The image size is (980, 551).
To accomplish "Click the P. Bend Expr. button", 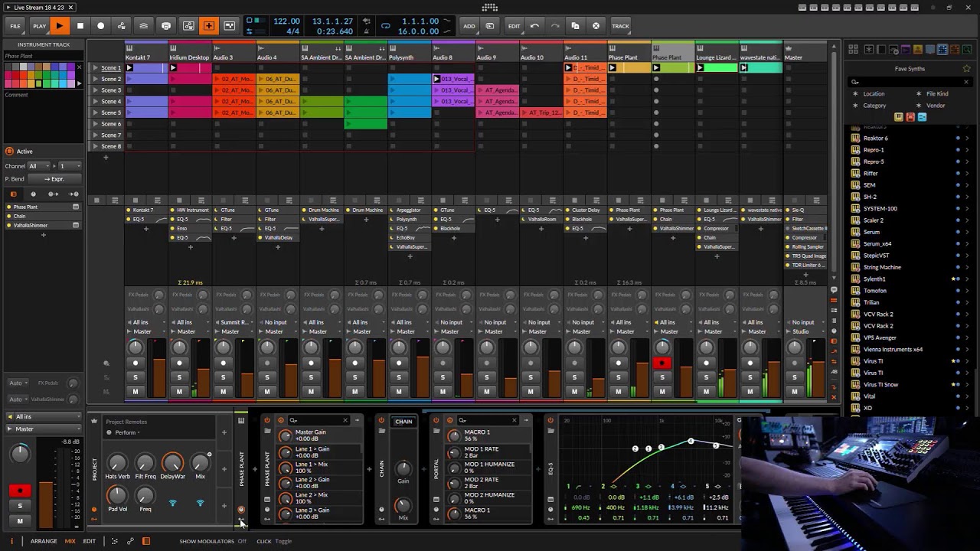I will [x=54, y=179].
